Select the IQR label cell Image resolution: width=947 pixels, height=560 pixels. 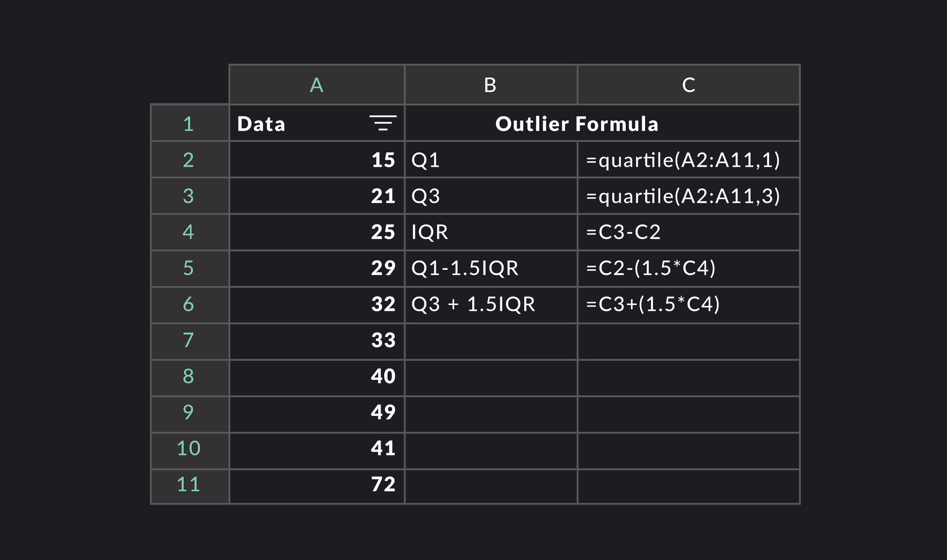[x=491, y=232]
